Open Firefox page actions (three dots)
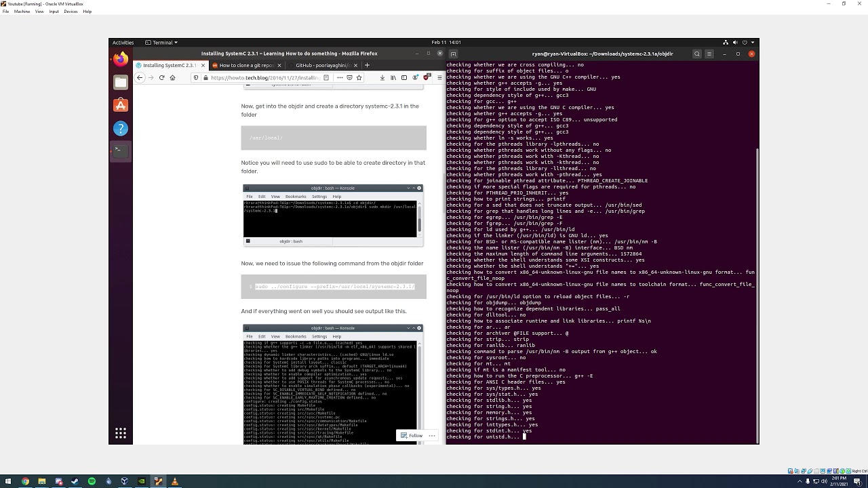This screenshot has width=868, height=488. tap(338, 77)
